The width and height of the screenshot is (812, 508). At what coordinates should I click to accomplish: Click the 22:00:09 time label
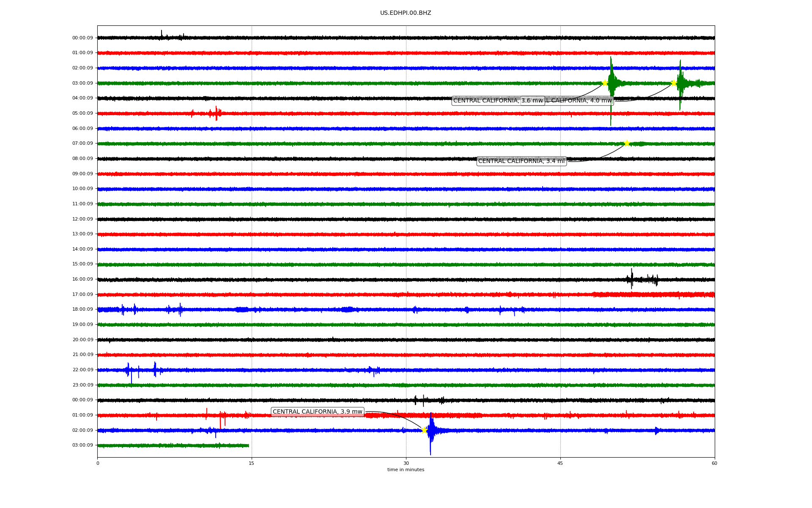pos(82,370)
